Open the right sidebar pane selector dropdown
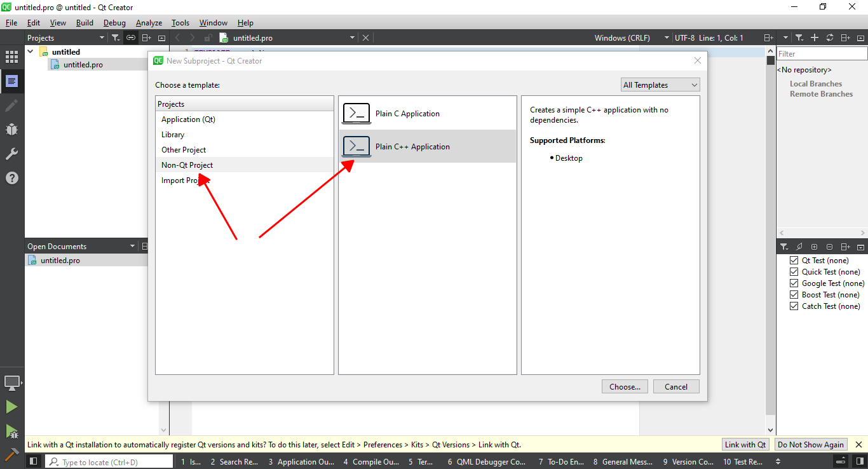 [x=785, y=38]
